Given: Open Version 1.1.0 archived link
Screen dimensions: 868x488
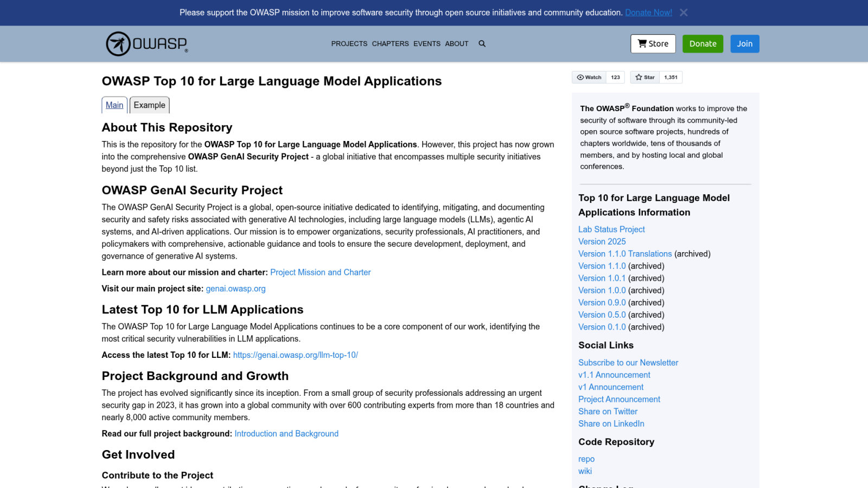Looking at the screenshot, I should coord(602,266).
